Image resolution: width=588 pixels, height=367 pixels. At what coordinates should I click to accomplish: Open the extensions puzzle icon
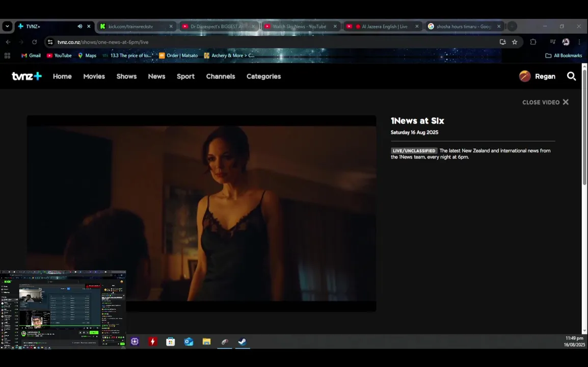[x=533, y=42]
